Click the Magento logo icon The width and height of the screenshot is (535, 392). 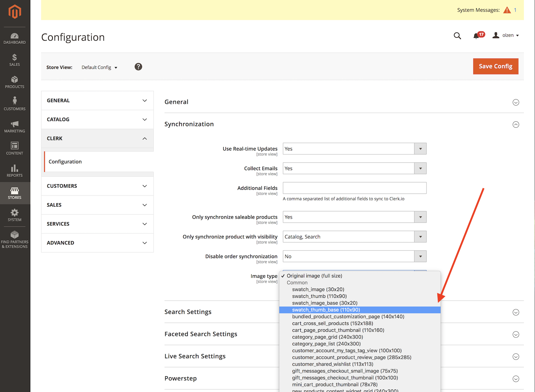[x=15, y=12]
